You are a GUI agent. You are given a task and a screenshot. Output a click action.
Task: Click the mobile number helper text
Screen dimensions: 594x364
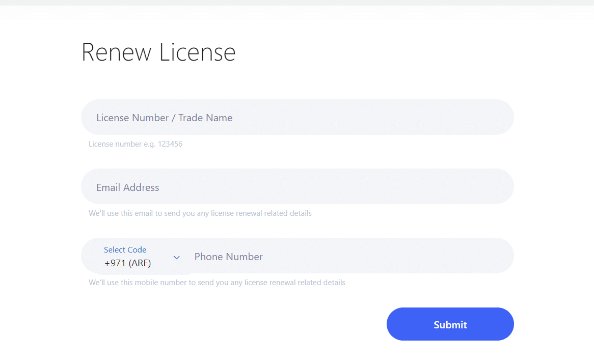[x=217, y=282]
